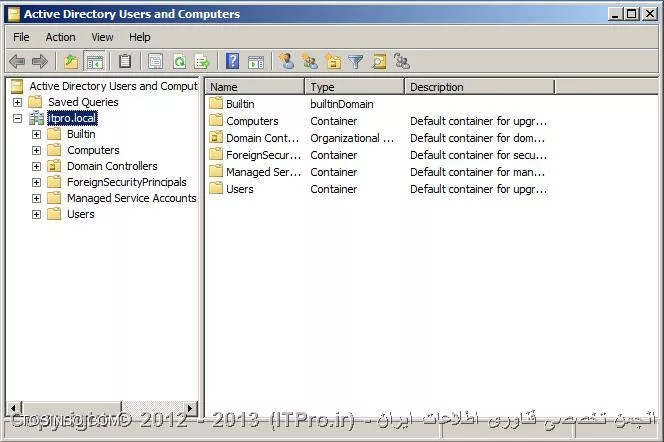
Task: Click builtinDomain type cell
Action: click(x=342, y=104)
